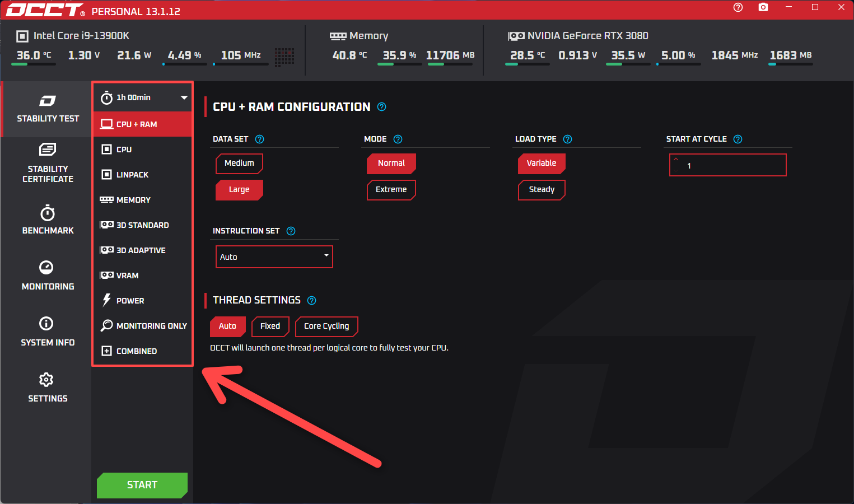
Task: Choose the POWER test
Action: pos(143,301)
